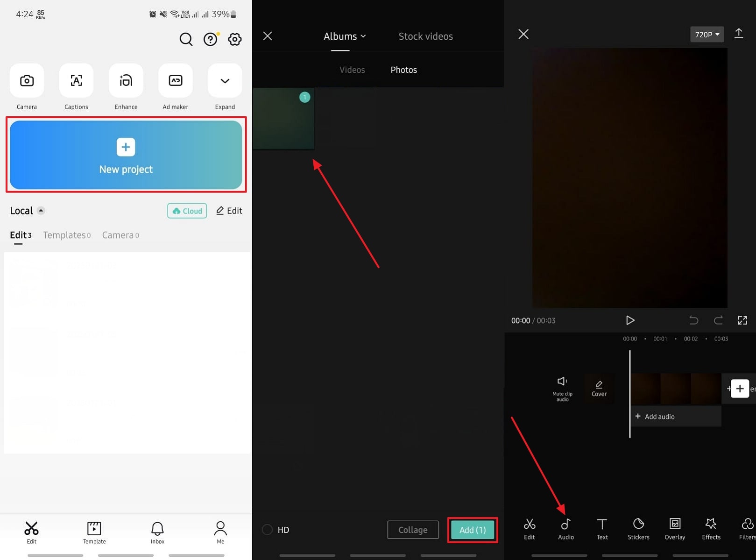Start a New project
The height and width of the screenshot is (560, 756).
click(x=126, y=155)
